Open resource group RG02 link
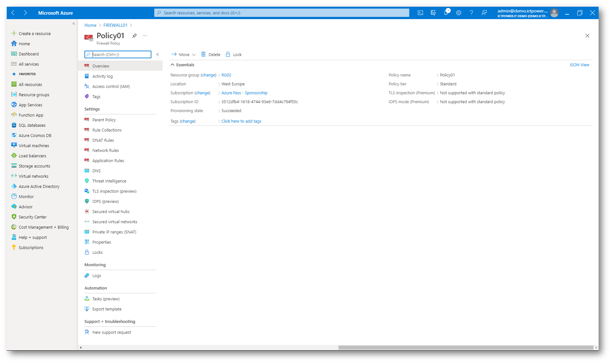 tap(226, 75)
